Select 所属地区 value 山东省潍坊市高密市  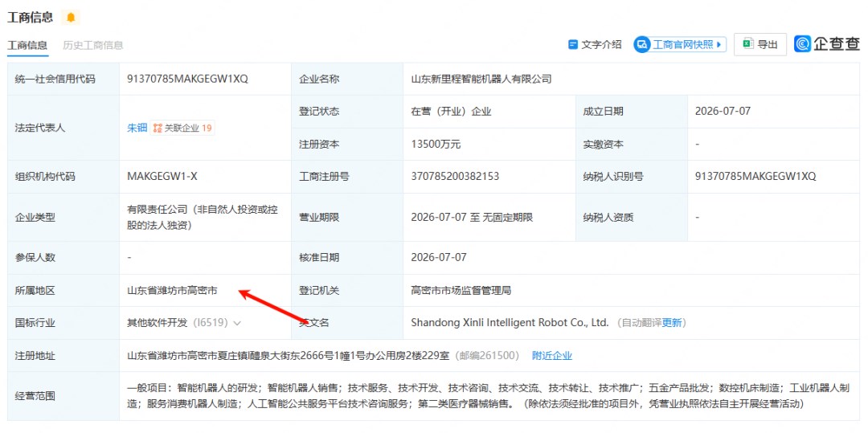tap(172, 290)
